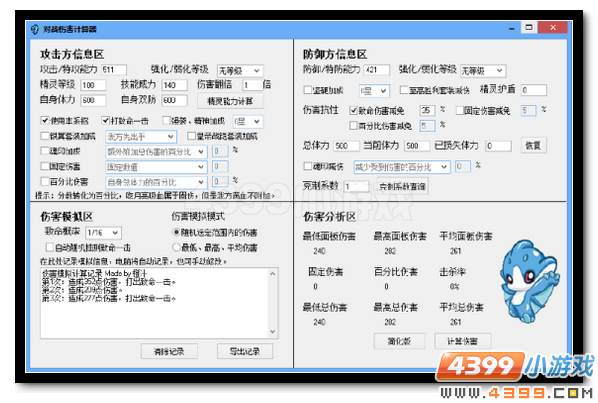Click the scroll-up arrow in record log
Image resolution: width=598 pixels, height=403 pixels.
coord(272,274)
